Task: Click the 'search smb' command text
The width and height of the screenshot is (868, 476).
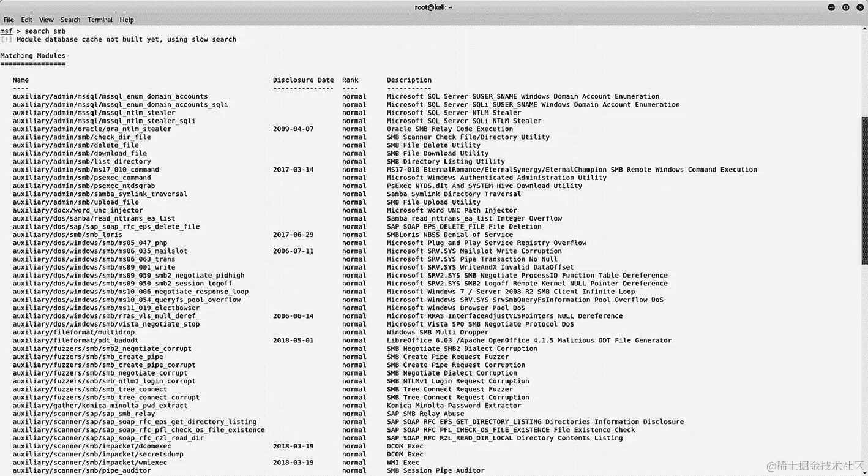Action: [45, 31]
